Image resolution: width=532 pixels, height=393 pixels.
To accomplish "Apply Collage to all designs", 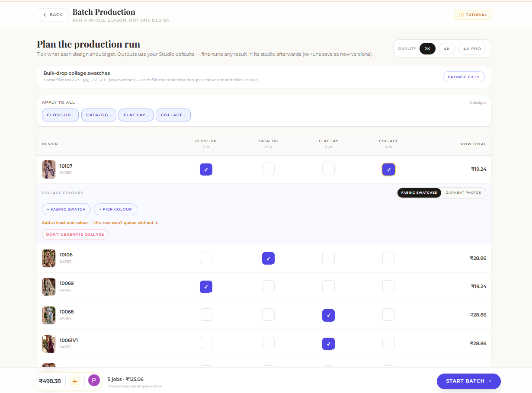I will (x=173, y=115).
